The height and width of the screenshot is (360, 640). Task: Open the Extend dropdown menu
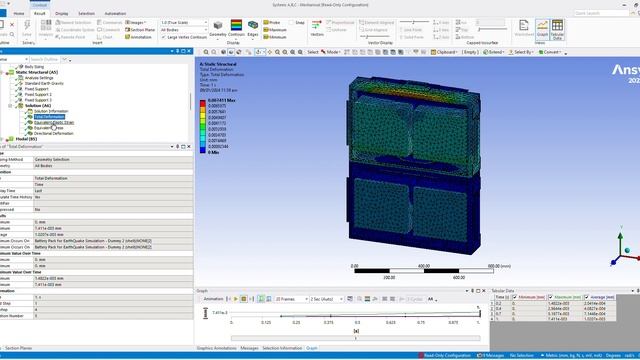pos(493,52)
